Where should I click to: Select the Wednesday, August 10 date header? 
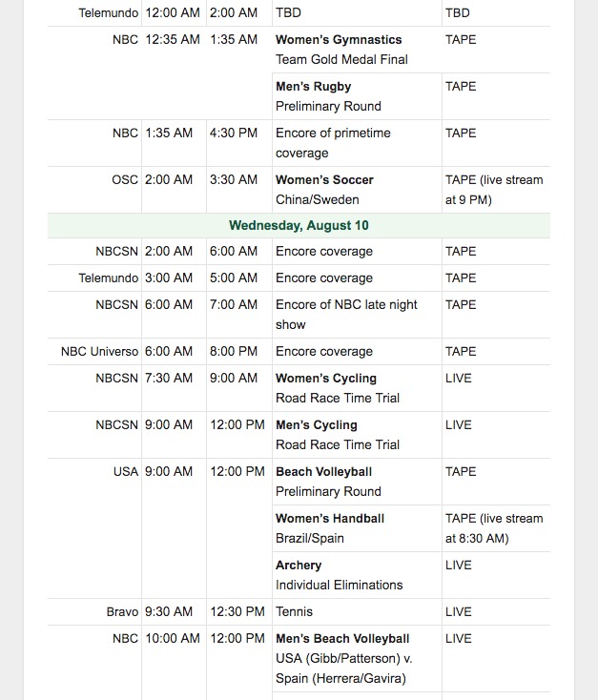pos(299,225)
